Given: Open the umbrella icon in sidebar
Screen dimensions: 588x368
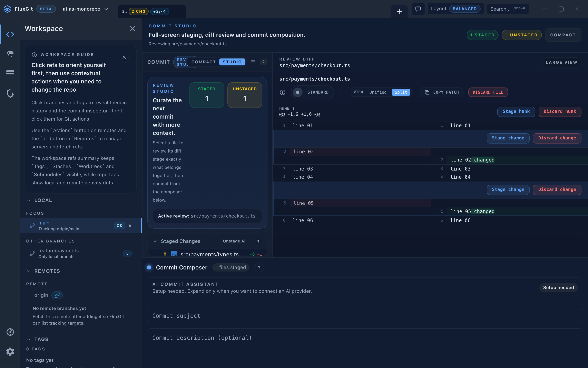Looking at the screenshot, I should 10,54.
